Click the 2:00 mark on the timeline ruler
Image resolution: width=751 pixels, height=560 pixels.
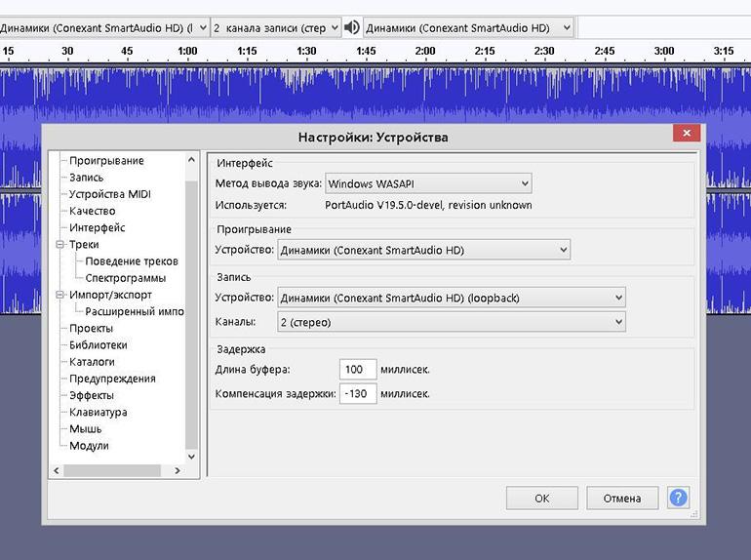tap(425, 51)
